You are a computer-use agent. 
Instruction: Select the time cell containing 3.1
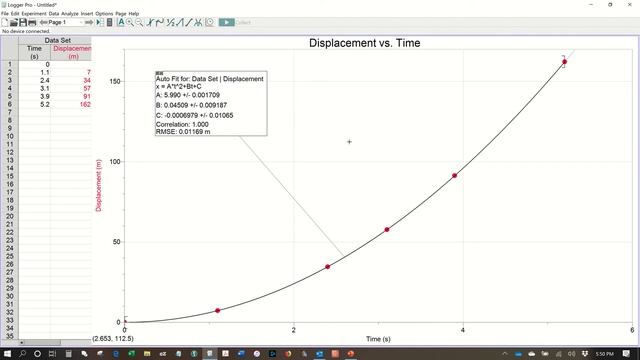(x=34, y=88)
